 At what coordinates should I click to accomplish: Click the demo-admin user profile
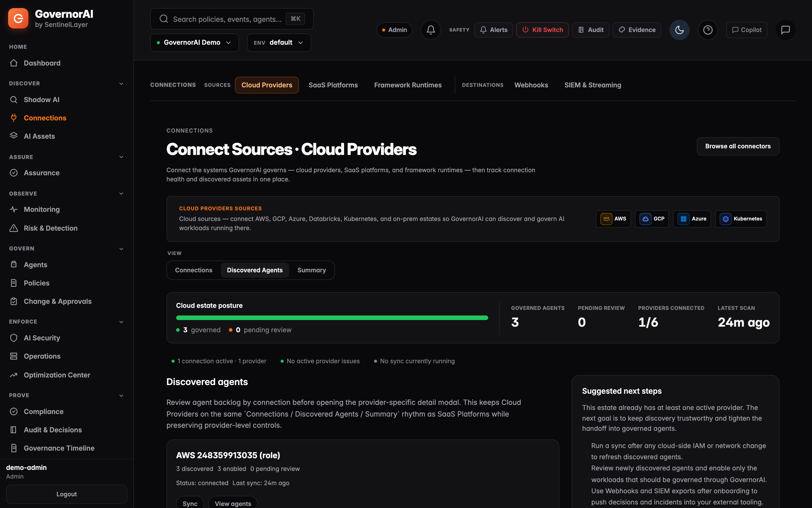pyautogui.click(x=26, y=471)
